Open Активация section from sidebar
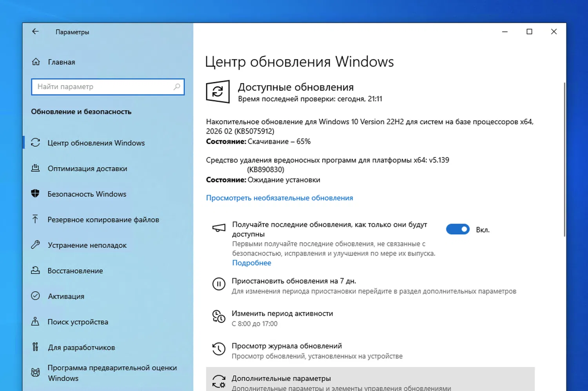The image size is (588, 391). [x=65, y=296]
